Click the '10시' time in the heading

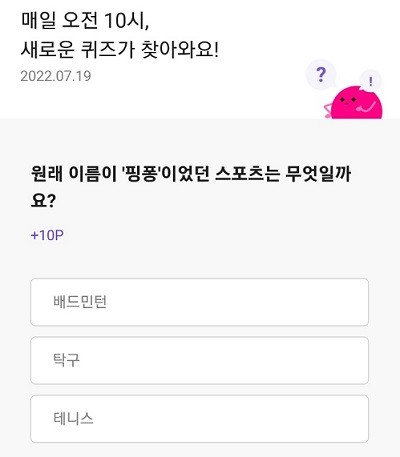(x=126, y=21)
